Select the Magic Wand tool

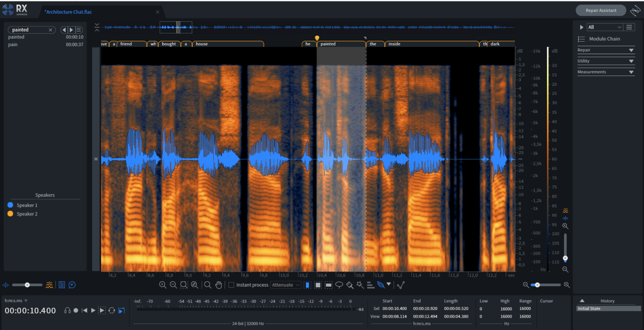(360, 285)
